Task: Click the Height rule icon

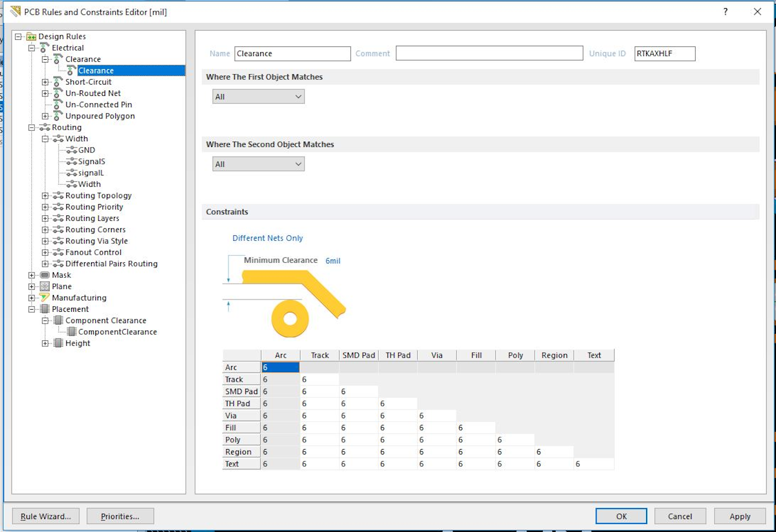Action: tap(58, 343)
